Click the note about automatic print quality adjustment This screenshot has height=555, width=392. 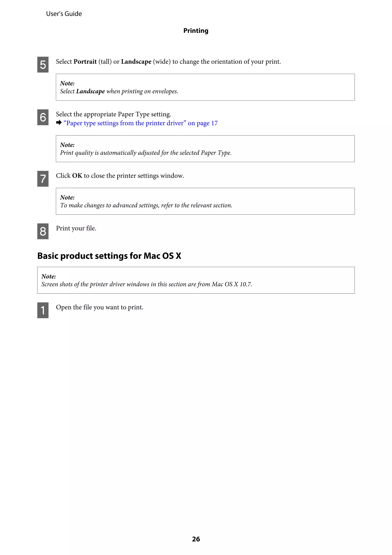pos(146,153)
